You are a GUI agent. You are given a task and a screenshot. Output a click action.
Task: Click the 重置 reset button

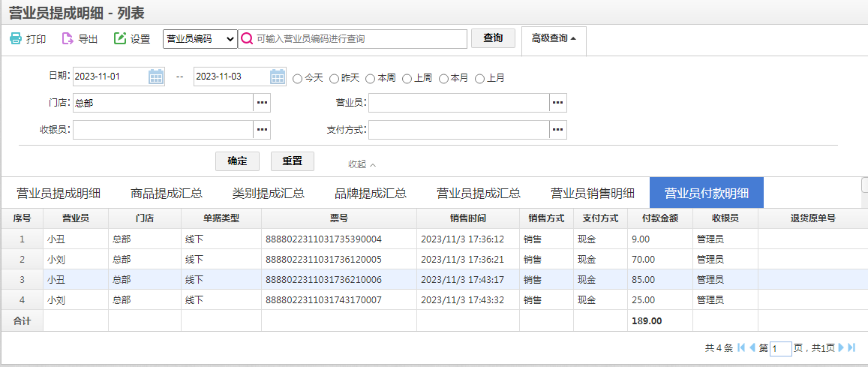coord(293,161)
